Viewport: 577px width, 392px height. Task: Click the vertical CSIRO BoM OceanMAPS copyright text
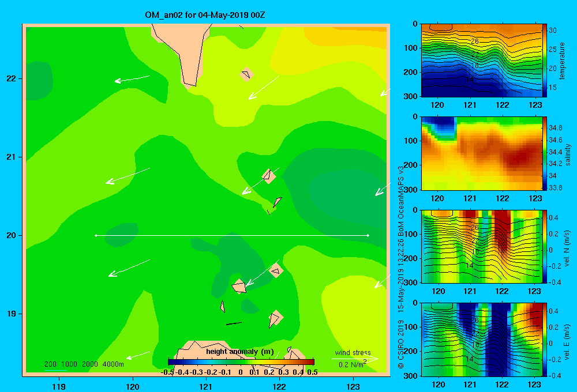click(x=401, y=267)
